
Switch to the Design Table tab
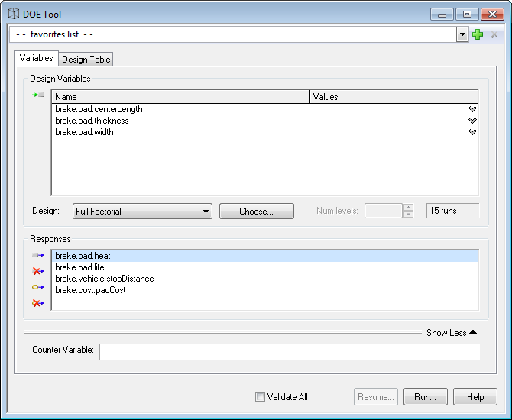tap(86, 60)
